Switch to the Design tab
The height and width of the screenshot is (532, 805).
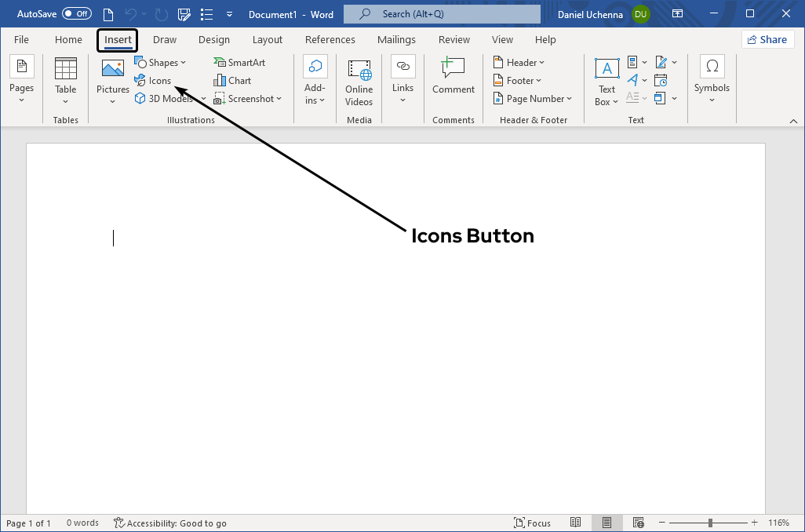pyautogui.click(x=214, y=39)
